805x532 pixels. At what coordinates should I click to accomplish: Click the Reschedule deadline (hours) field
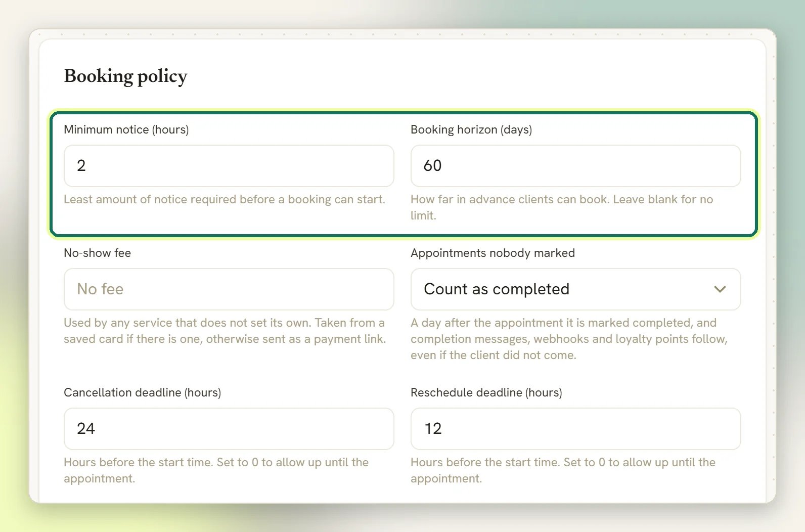point(575,429)
